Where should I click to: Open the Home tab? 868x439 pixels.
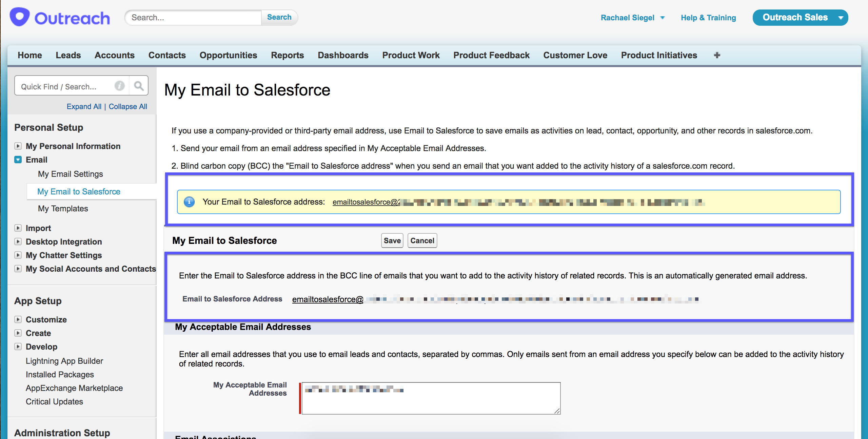pyautogui.click(x=30, y=55)
